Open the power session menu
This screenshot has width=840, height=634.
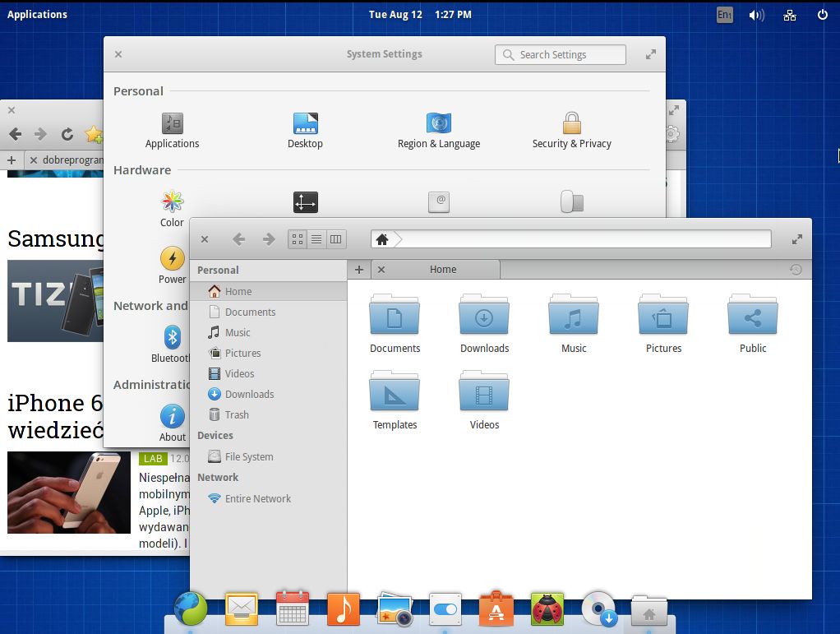point(823,15)
